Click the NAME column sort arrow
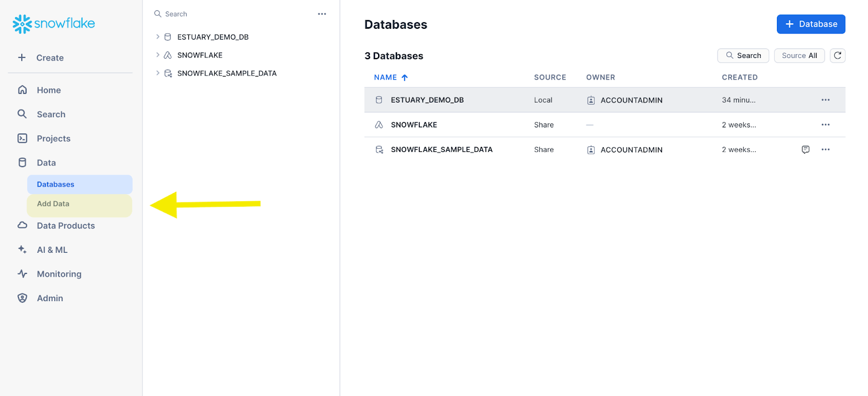868x396 pixels. click(405, 78)
